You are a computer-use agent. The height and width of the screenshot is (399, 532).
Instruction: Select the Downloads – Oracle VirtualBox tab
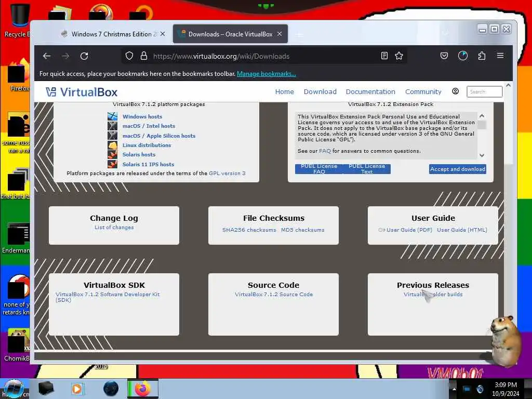pos(230,34)
